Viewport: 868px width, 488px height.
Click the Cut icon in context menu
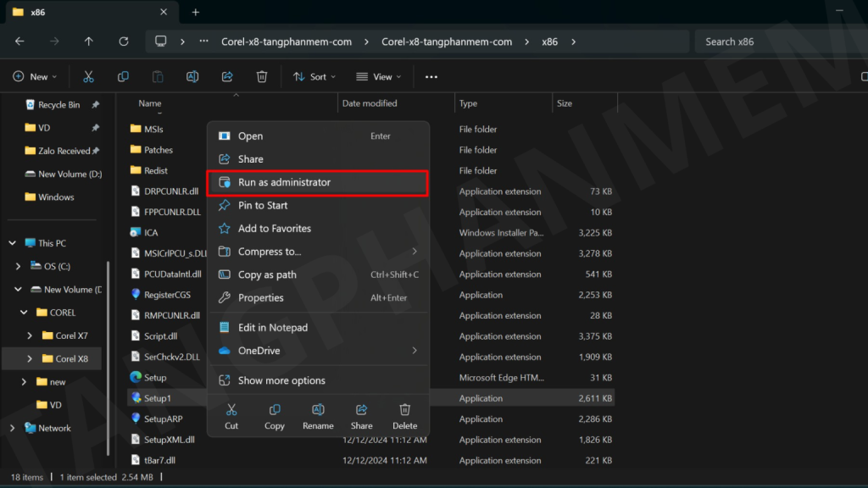click(231, 410)
